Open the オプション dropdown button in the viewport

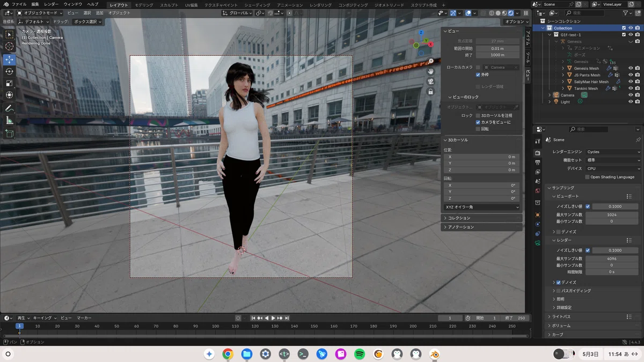coord(517,21)
